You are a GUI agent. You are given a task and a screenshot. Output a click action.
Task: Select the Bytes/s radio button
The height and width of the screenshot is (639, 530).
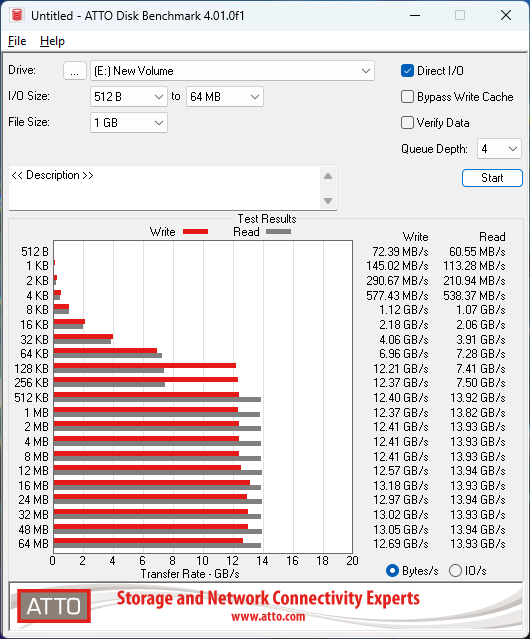pos(392,571)
